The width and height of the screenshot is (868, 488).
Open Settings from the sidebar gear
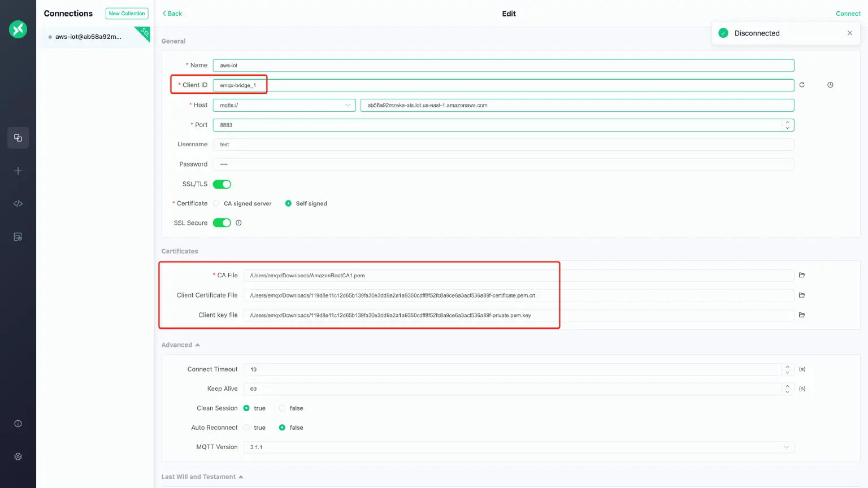(18, 456)
